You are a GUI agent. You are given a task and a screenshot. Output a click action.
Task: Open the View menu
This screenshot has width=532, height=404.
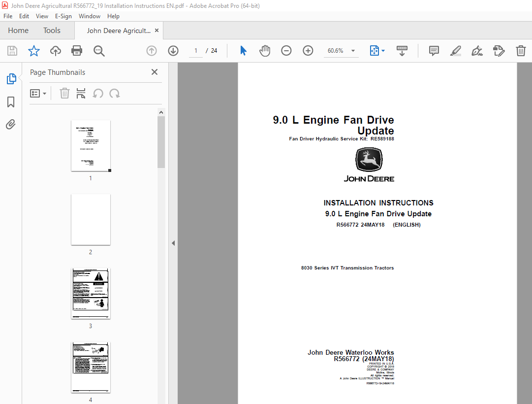point(42,16)
